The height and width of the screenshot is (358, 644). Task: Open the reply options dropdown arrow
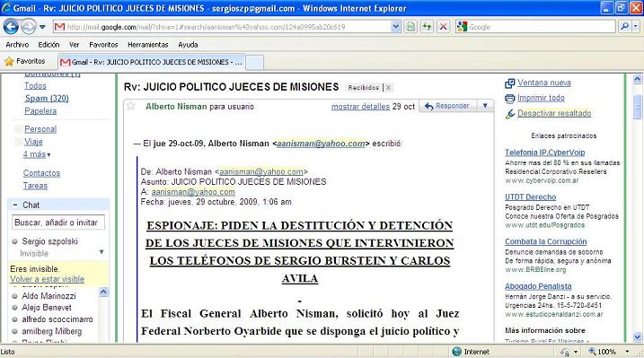point(485,106)
